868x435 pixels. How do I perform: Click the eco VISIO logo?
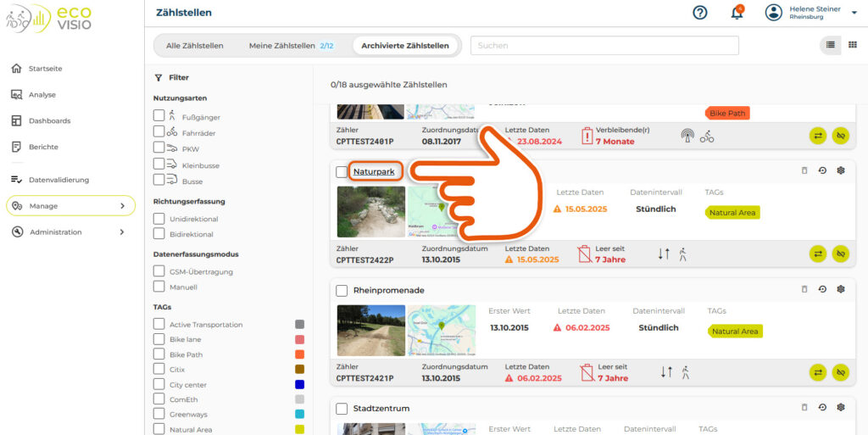point(48,18)
